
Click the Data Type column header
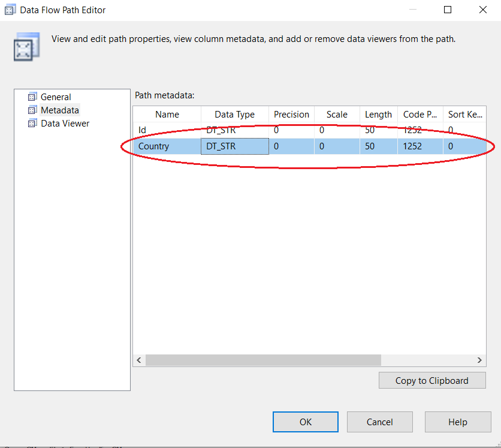click(x=234, y=115)
